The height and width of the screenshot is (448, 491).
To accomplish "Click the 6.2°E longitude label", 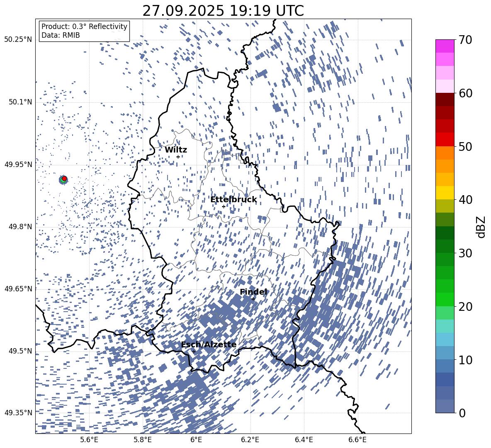I will [250, 440].
